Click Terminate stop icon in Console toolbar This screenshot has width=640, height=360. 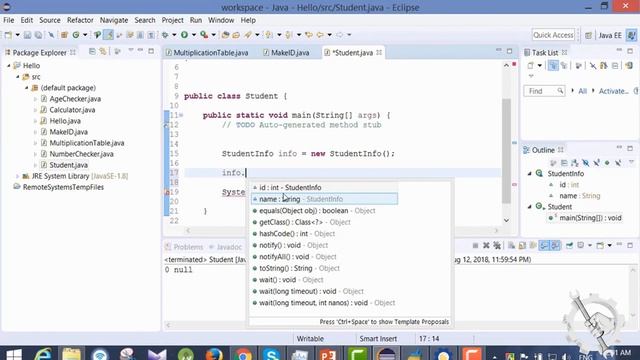click(475, 245)
